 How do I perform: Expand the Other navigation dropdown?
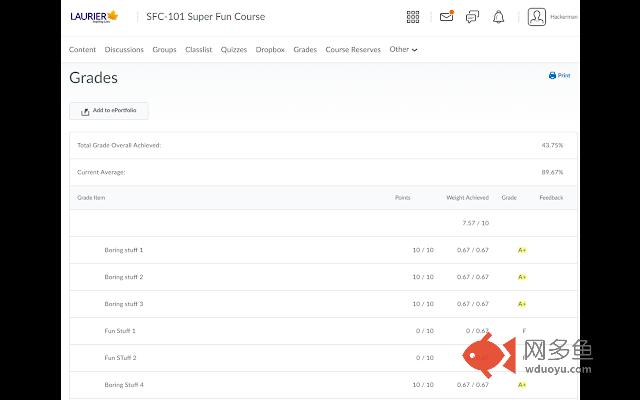coord(403,49)
